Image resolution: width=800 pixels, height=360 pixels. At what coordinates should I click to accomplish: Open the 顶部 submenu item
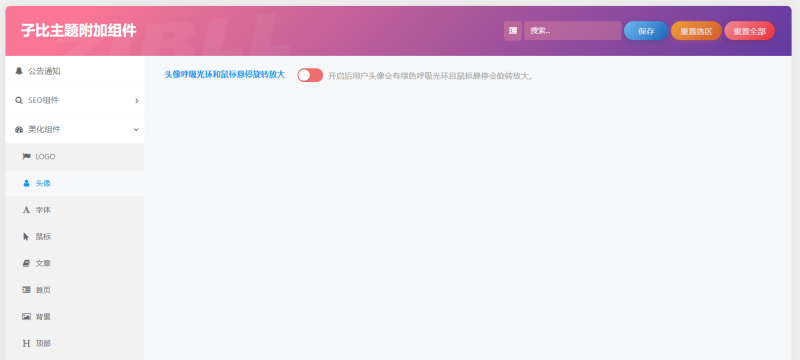(x=74, y=344)
